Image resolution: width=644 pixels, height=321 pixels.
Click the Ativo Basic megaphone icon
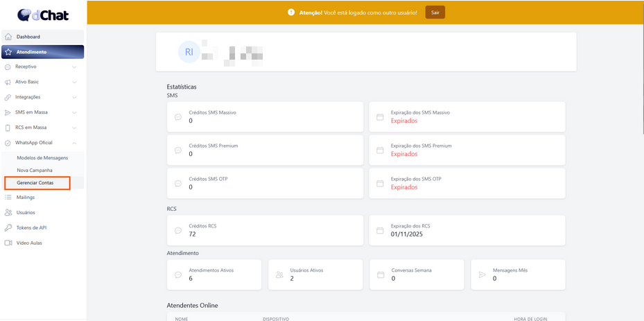pos(8,82)
